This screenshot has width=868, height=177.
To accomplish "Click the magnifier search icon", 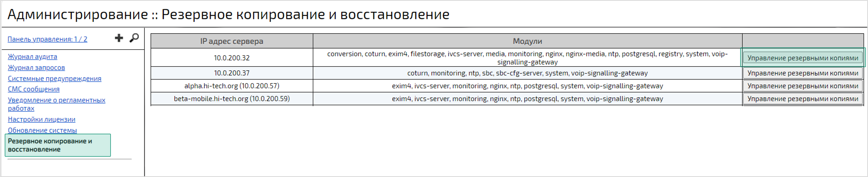I will 134,38.
